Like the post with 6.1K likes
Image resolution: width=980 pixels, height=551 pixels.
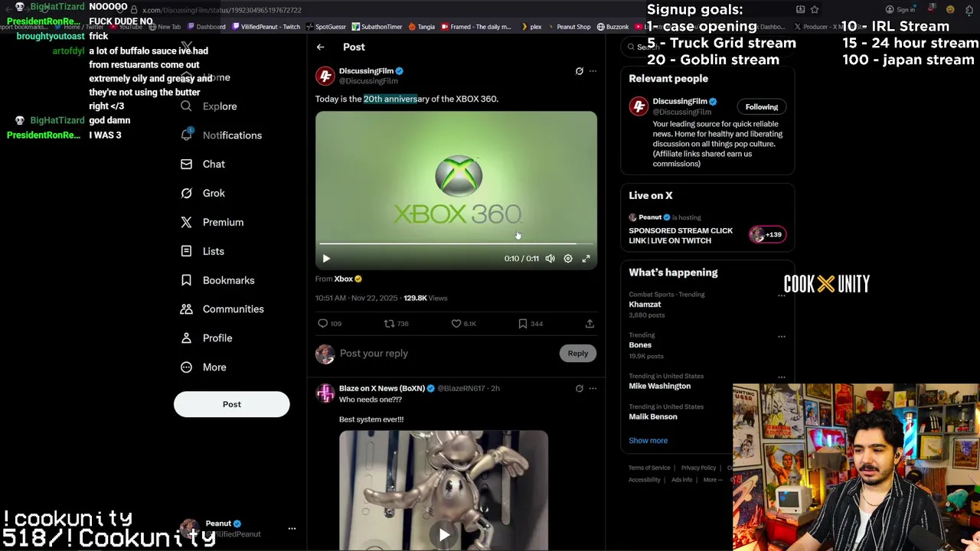pyautogui.click(x=456, y=324)
